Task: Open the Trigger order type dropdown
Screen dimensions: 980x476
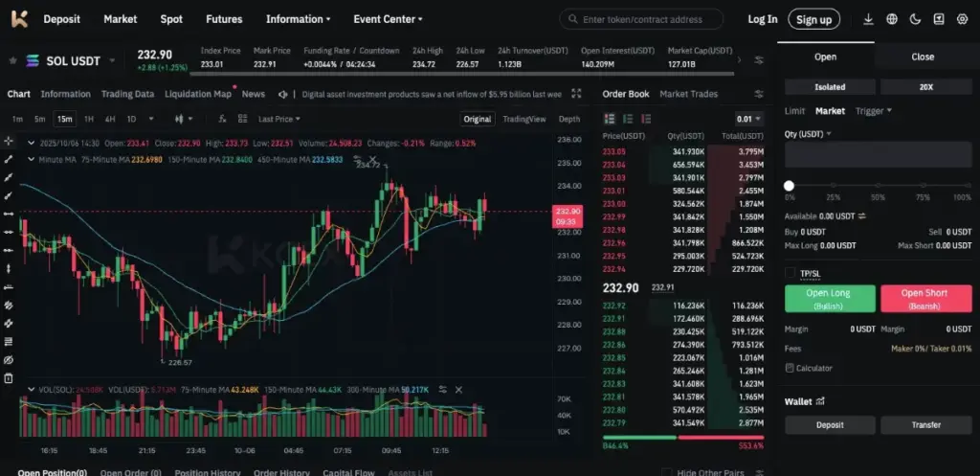Action: click(x=873, y=111)
